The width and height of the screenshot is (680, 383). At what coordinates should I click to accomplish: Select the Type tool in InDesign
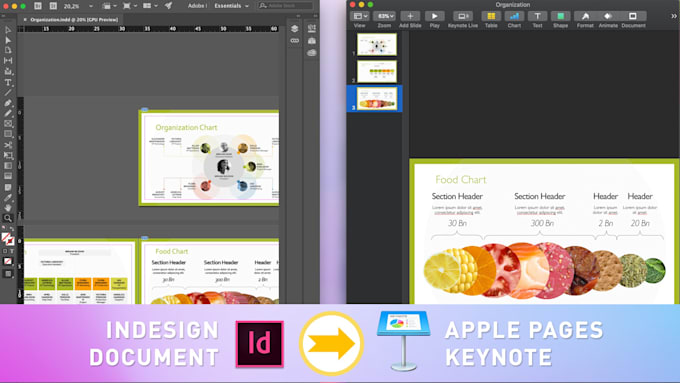[x=8, y=82]
